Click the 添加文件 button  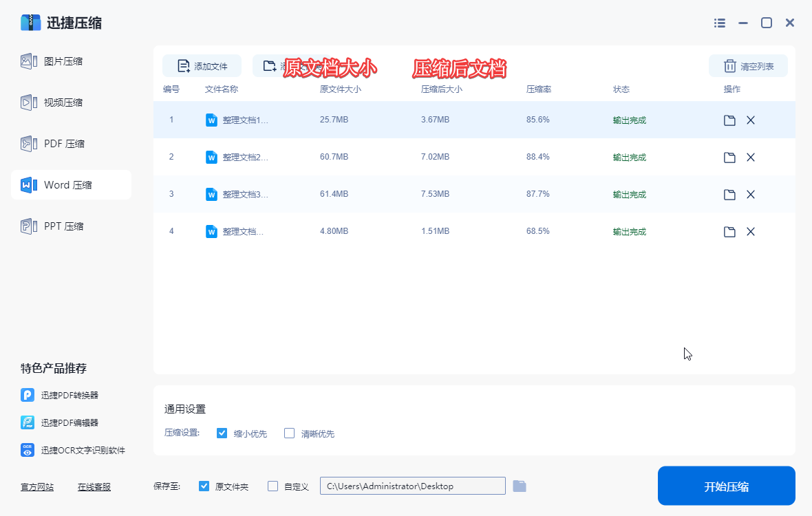[x=202, y=66]
